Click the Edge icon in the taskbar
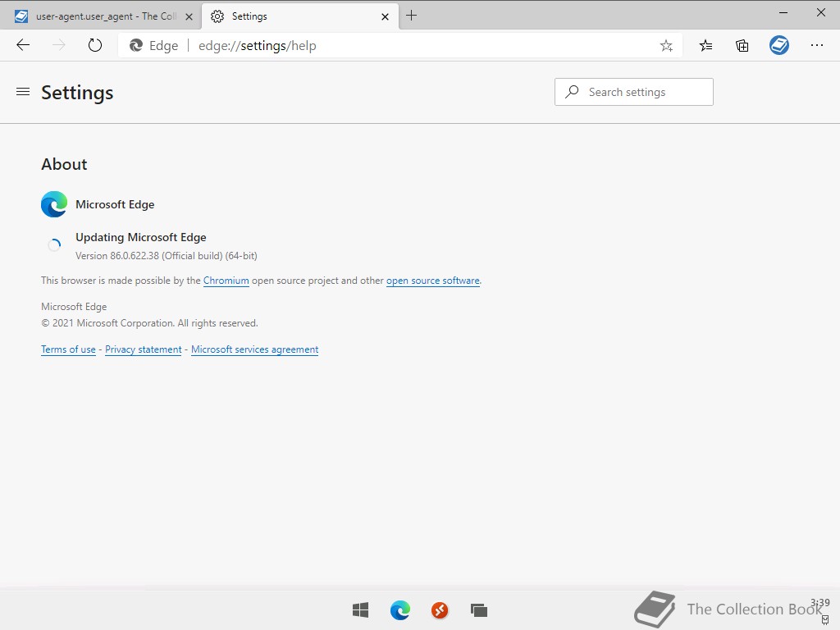The width and height of the screenshot is (840, 630). (x=400, y=609)
